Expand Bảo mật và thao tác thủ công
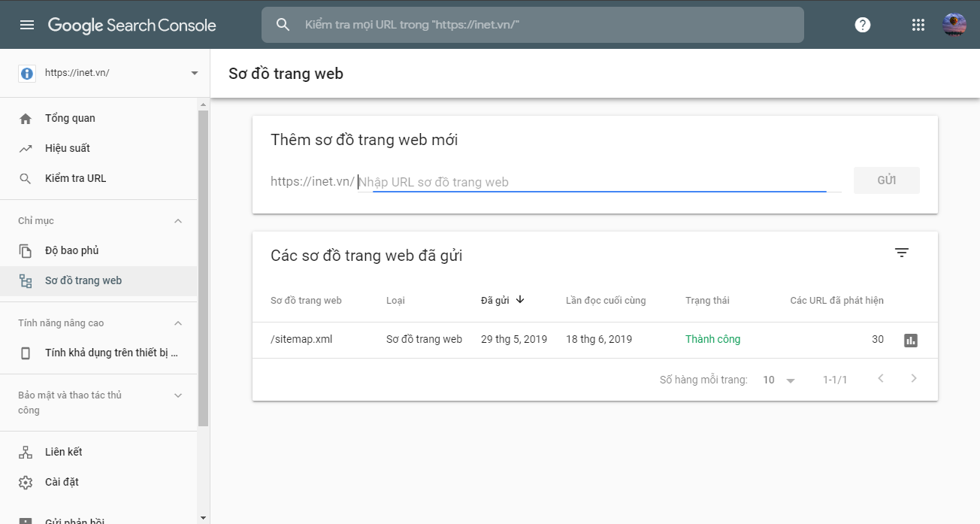980x524 pixels. 178,395
